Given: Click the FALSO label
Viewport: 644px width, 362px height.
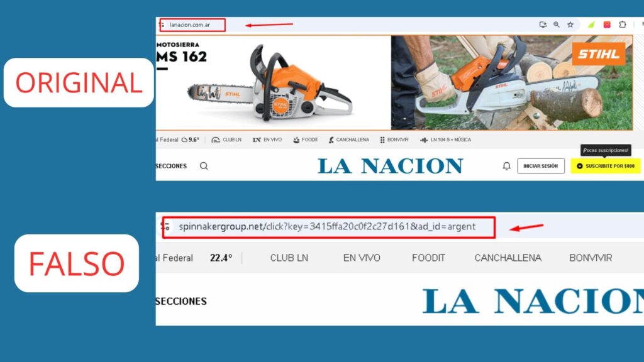Looking at the screenshot, I should click(x=76, y=263).
